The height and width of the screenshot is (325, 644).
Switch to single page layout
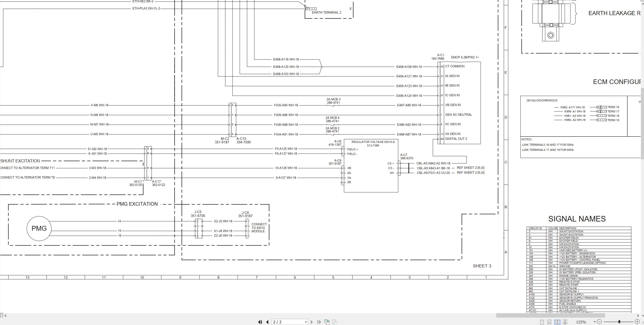[x=542, y=322]
